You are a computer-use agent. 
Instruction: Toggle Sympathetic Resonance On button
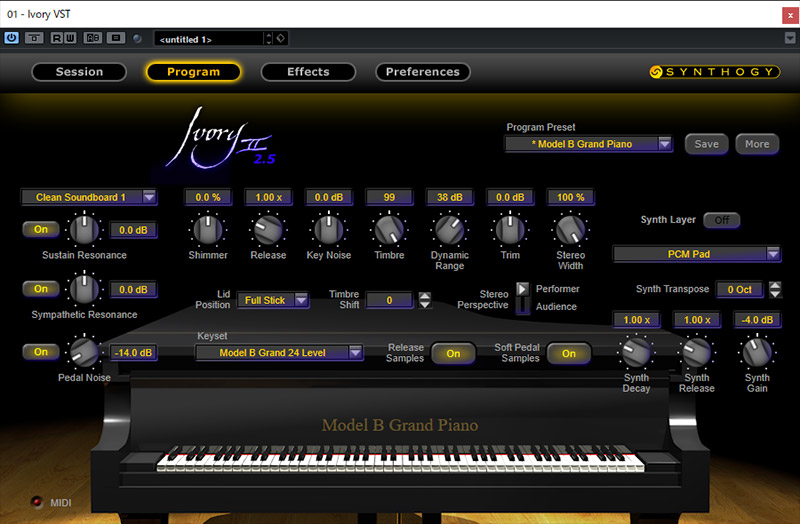click(41, 289)
